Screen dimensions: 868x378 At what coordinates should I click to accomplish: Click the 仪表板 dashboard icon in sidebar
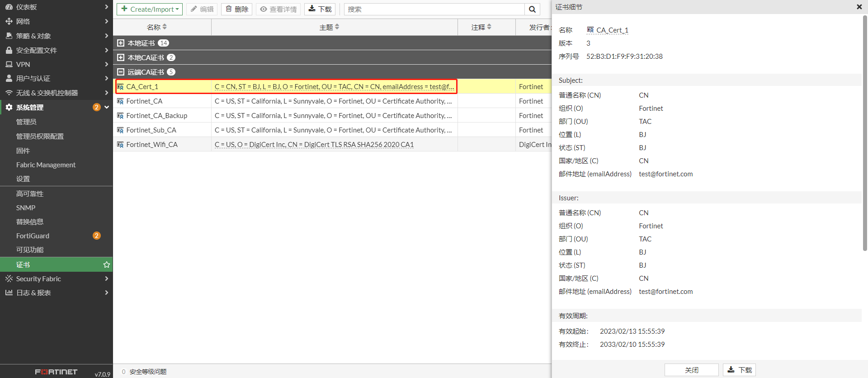[x=9, y=7]
